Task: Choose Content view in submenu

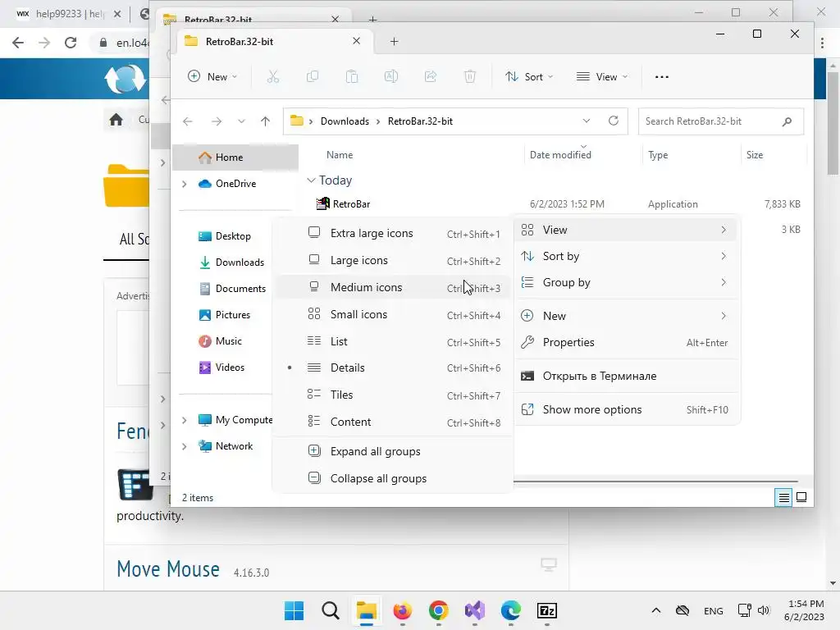Action: pos(395,422)
